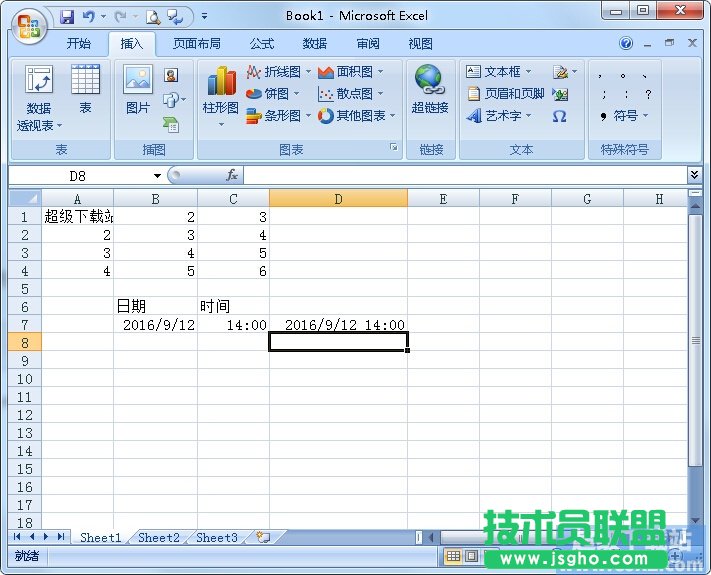Expand the formula bar
711x575 pixels.
click(695, 175)
